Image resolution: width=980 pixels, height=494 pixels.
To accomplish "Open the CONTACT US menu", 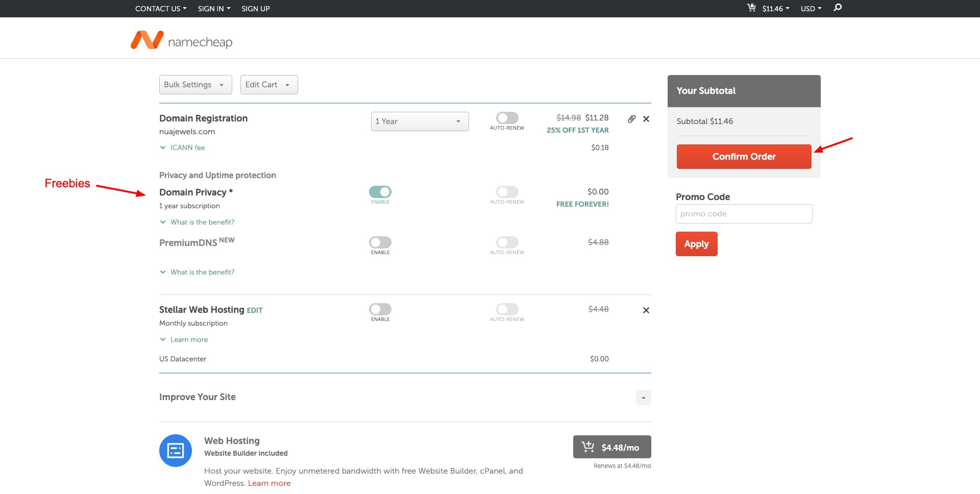I will click(160, 9).
